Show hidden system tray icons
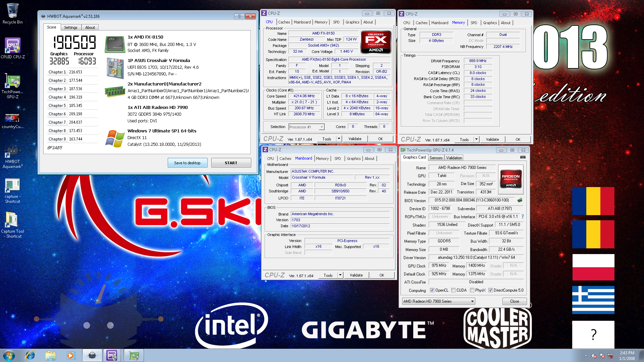Image resolution: width=644 pixels, height=362 pixels. coord(586,356)
